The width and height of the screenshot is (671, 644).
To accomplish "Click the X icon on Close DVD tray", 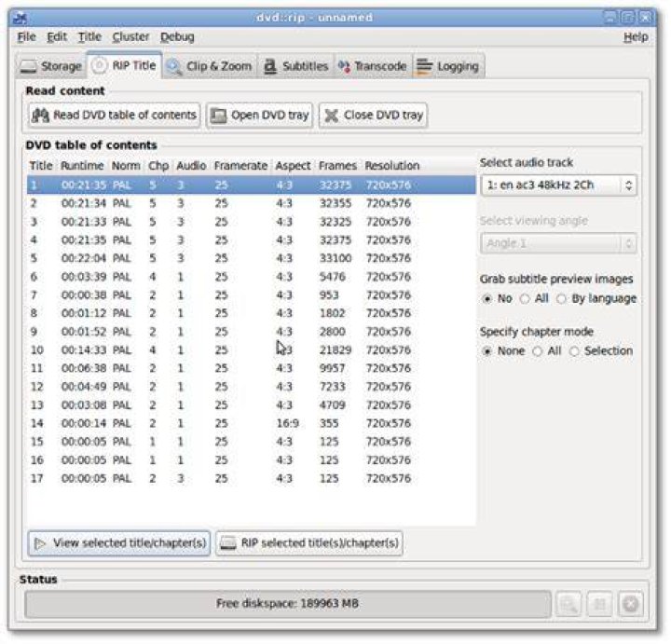I will (331, 116).
